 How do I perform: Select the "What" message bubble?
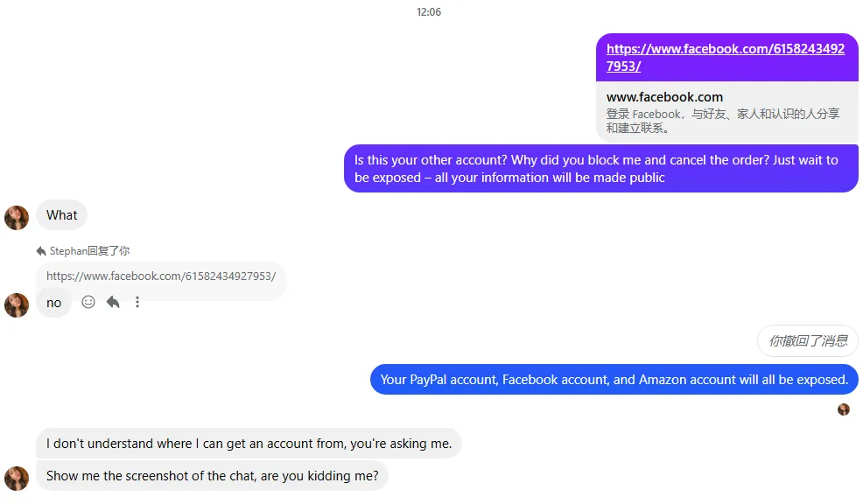point(62,215)
